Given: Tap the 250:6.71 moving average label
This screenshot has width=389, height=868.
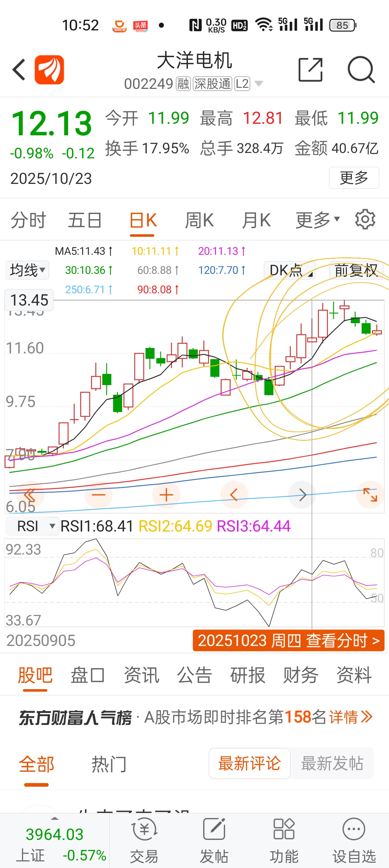Looking at the screenshot, I should [x=89, y=289].
